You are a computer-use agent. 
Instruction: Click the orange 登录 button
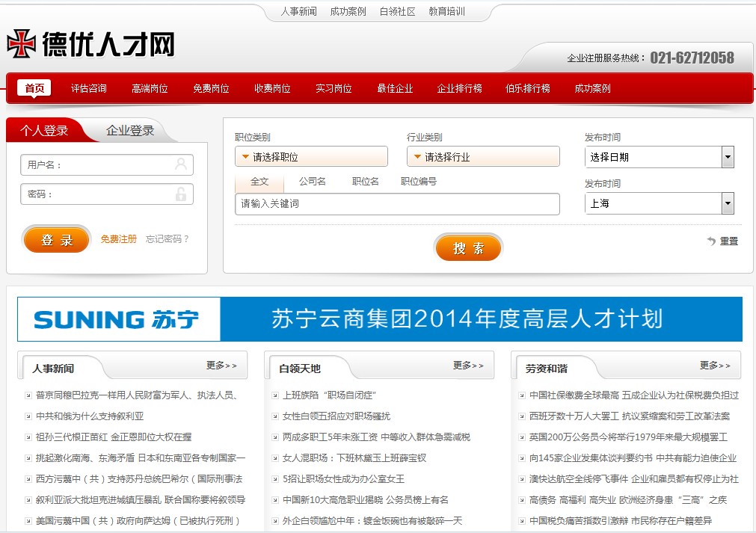pos(57,239)
